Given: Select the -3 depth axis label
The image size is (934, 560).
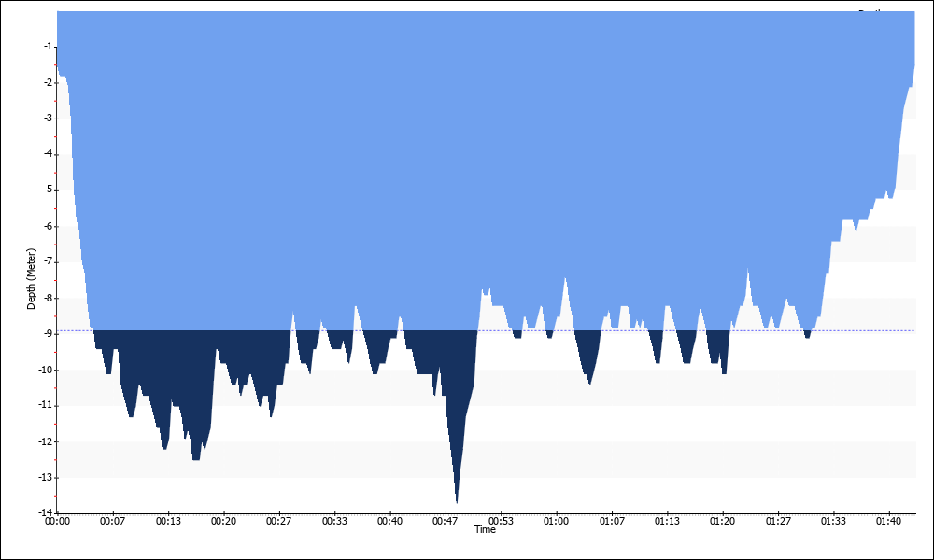Looking at the screenshot, I should pyautogui.click(x=49, y=119).
